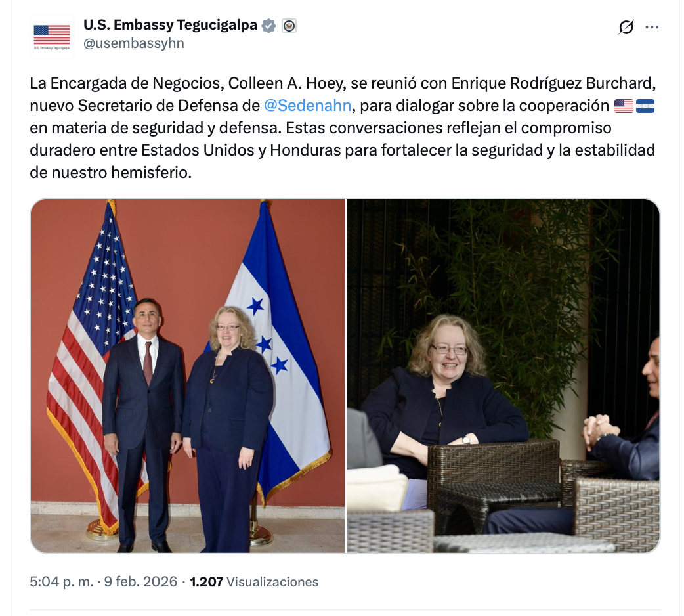
Task: Open the photo with both flags
Action: (x=188, y=376)
